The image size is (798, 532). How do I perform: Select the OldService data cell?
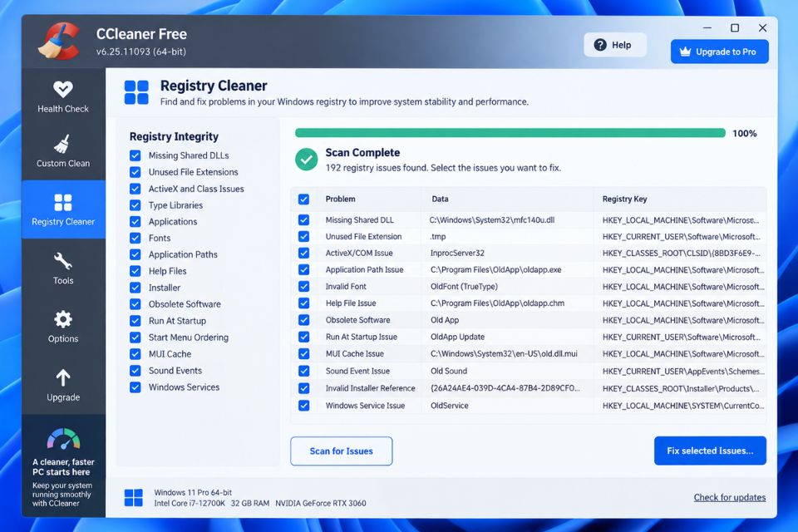[450, 406]
